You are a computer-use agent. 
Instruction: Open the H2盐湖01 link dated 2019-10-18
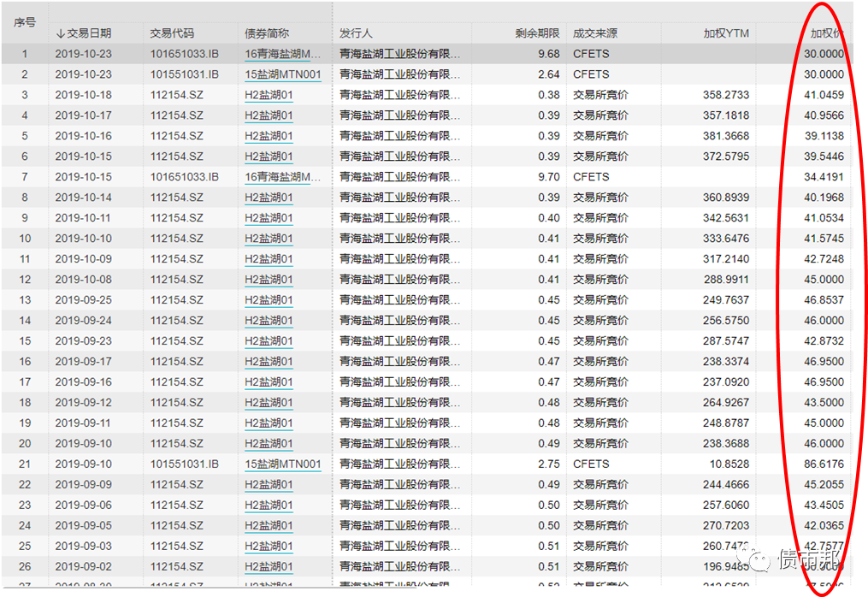[269, 95]
